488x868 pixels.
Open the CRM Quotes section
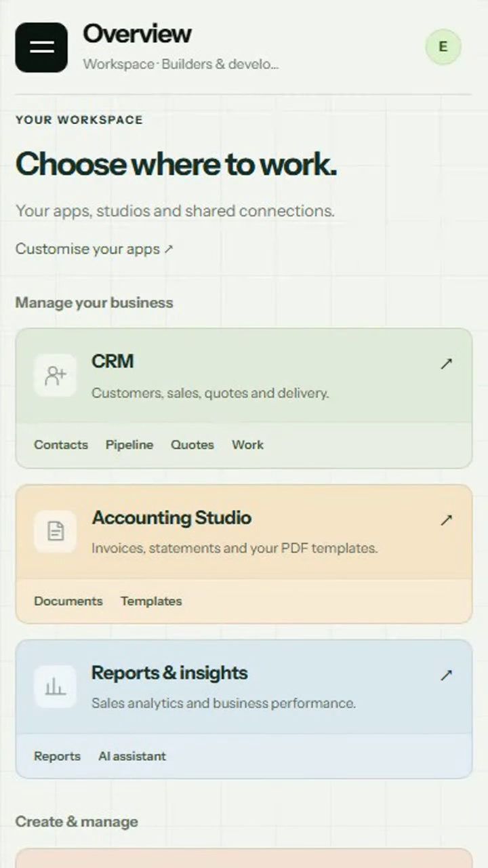click(192, 445)
